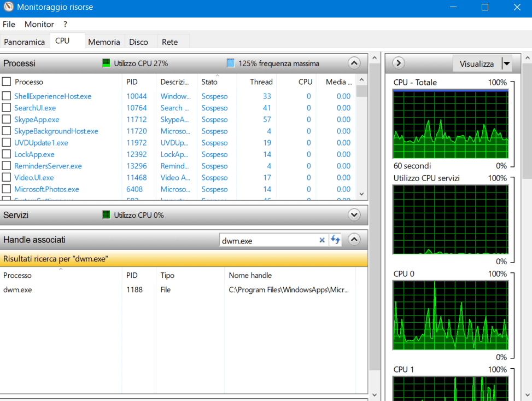Click the refresh search results icon

[x=335, y=240]
